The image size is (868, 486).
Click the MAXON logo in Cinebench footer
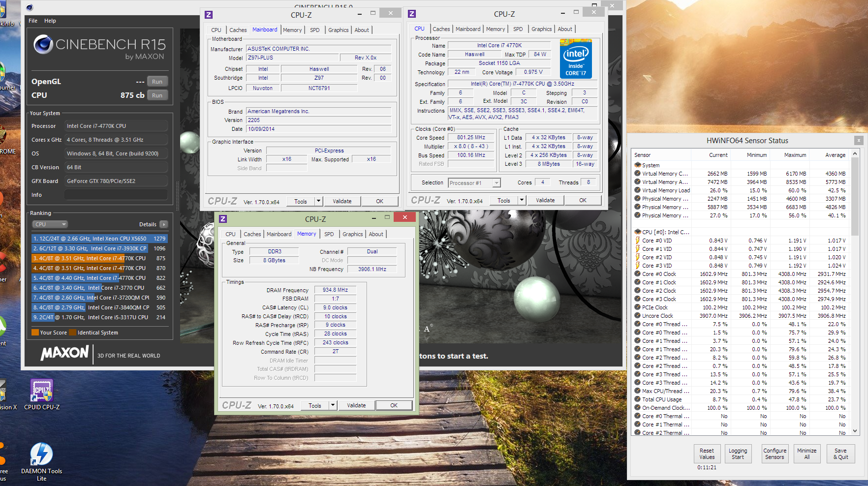tap(64, 353)
